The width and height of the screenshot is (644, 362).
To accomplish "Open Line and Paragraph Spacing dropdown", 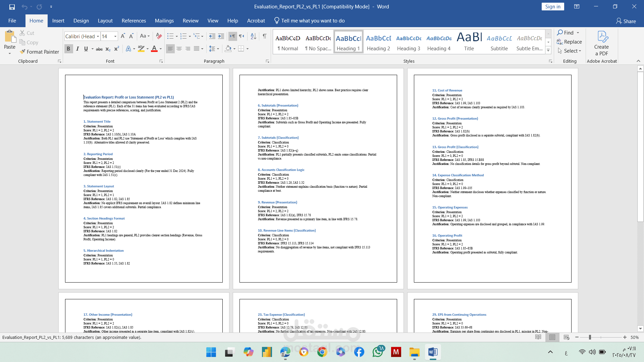I will 214,49.
